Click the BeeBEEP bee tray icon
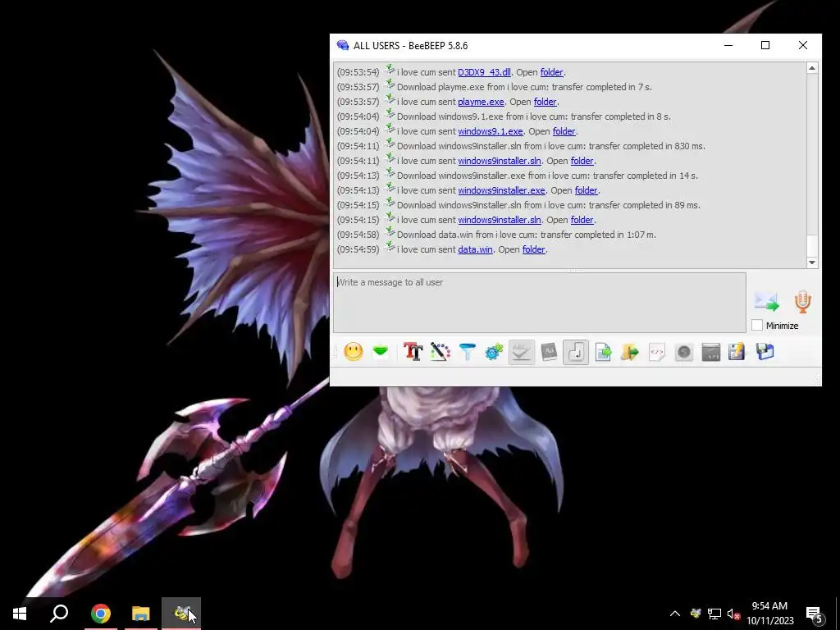840x630 pixels. pyautogui.click(x=696, y=614)
